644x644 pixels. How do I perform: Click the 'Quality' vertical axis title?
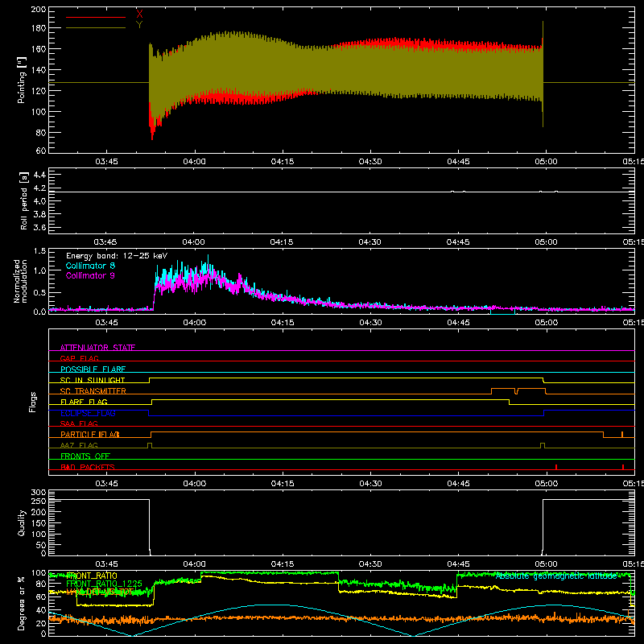(x=22, y=522)
